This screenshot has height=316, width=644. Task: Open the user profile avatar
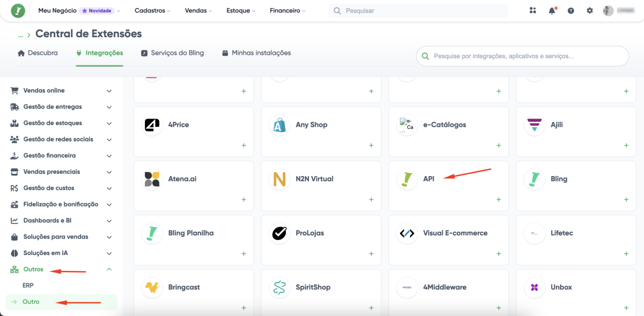(608, 11)
